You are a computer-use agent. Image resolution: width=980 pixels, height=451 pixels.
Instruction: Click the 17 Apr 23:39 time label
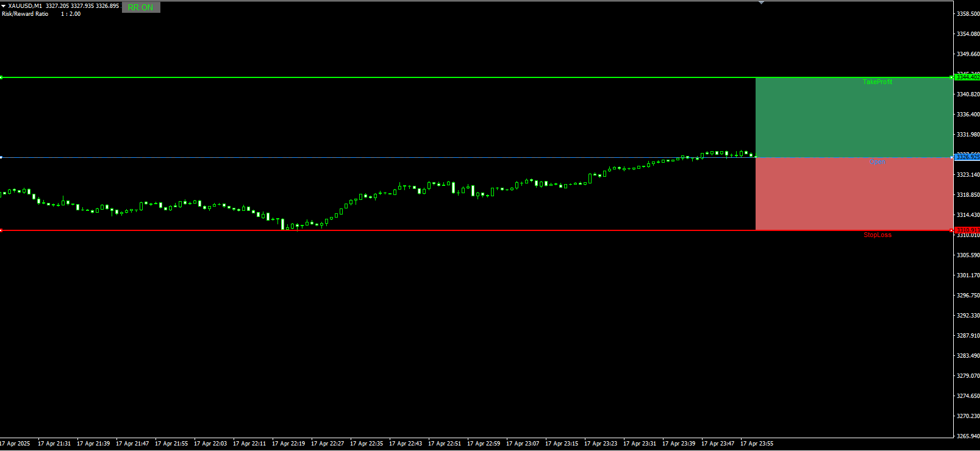[679, 444]
